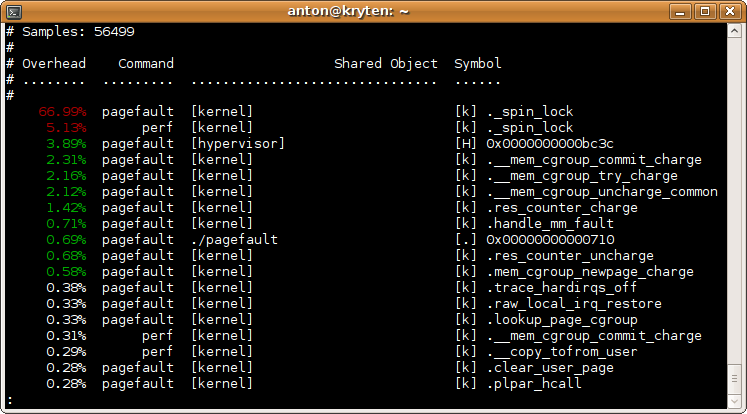Click the red 5.13% overhead value
Screen dimensions: 747x414
point(66,127)
